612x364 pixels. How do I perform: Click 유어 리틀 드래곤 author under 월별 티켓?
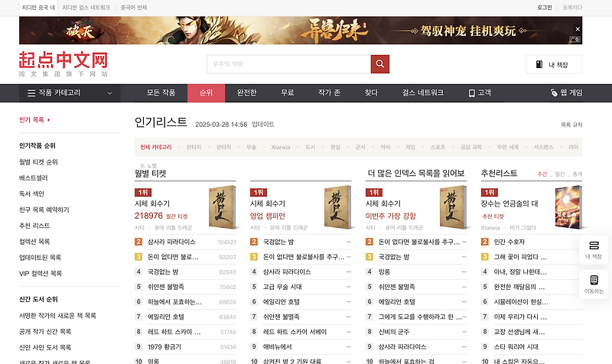[173, 227]
